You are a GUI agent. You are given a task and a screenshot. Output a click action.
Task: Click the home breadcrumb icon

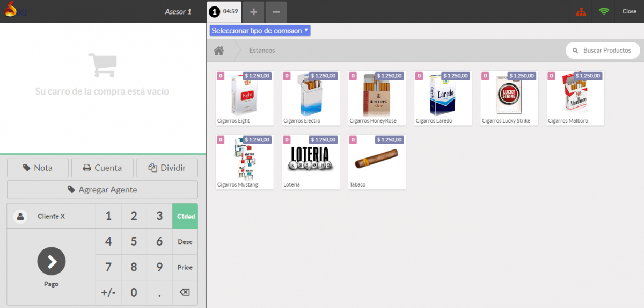(218, 51)
